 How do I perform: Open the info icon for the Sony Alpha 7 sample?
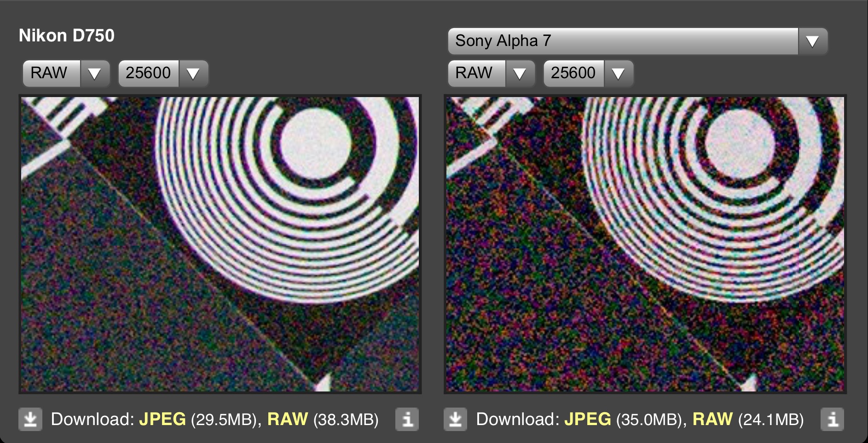pyautogui.click(x=832, y=419)
